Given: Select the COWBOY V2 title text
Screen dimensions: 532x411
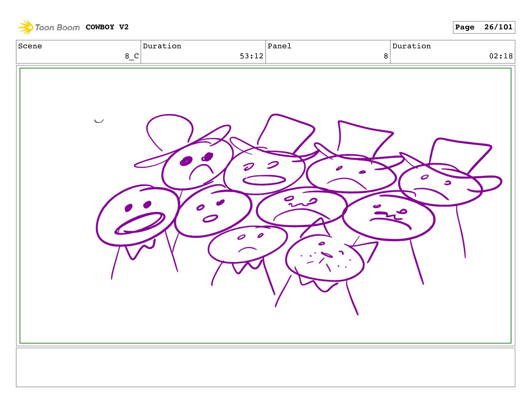Looking at the screenshot, I should point(107,27).
